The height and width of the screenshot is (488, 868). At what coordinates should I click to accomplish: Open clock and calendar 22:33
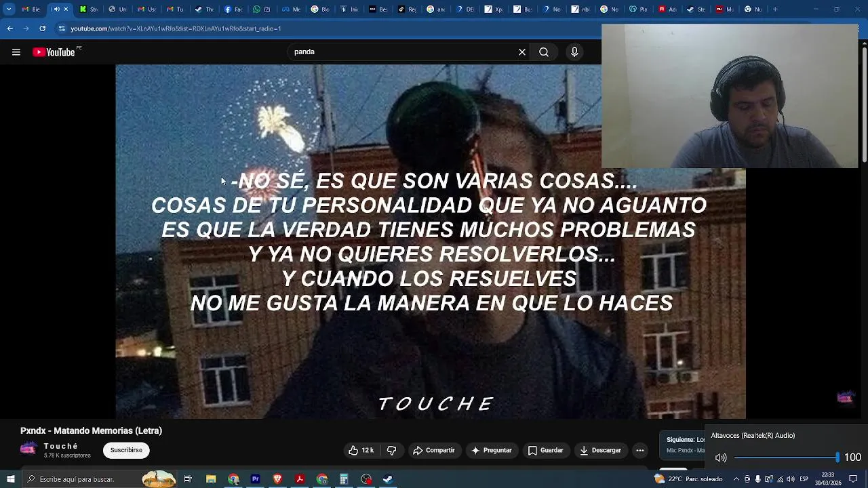point(828,479)
